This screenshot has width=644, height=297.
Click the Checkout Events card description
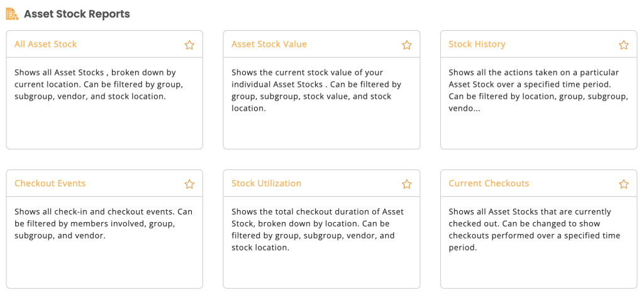[x=104, y=224]
